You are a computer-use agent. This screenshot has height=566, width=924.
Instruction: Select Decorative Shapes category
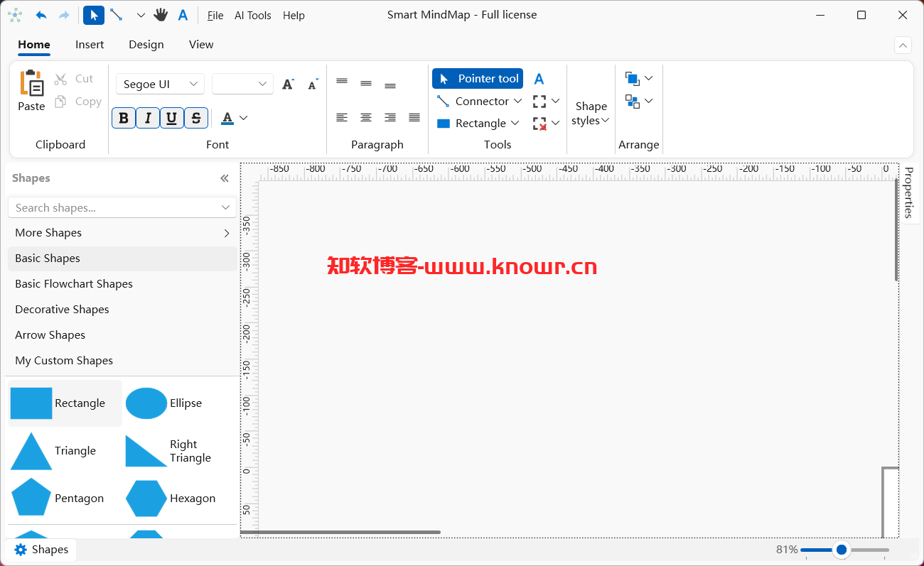pos(122,310)
